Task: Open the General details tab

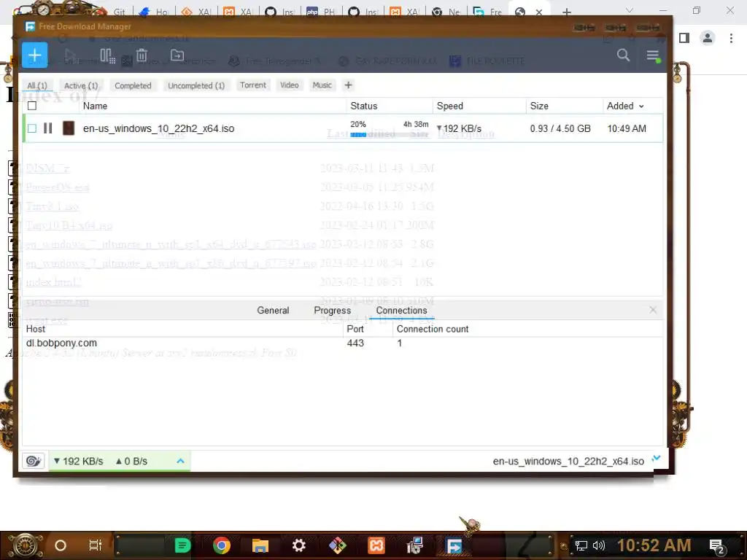Action: pos(273,311)
